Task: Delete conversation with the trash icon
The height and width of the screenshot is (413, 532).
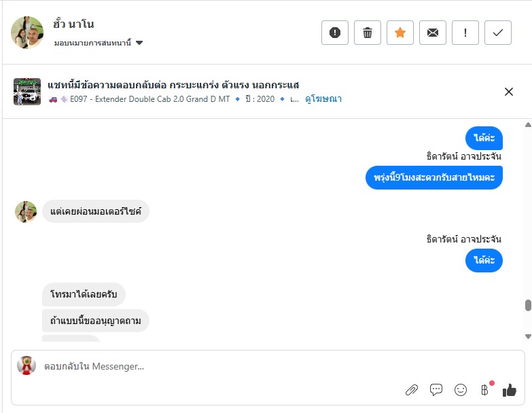Action: coord(368,33)
